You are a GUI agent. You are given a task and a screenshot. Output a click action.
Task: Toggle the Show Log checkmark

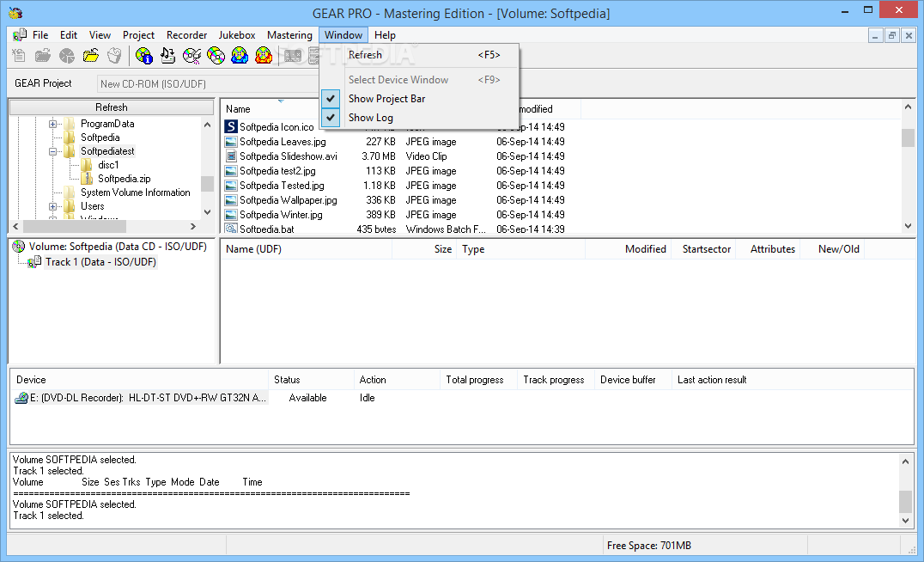[x=331, y=118]
